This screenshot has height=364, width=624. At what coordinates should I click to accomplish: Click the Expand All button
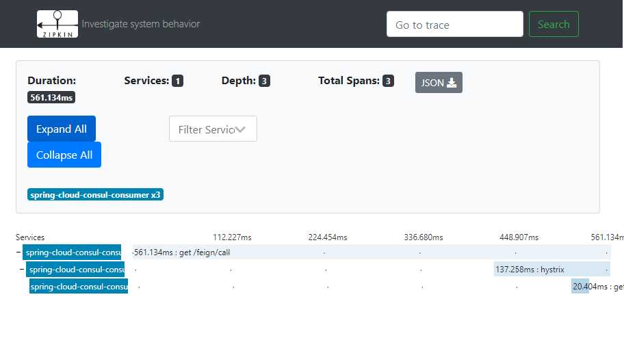click(x=62, y=129)
